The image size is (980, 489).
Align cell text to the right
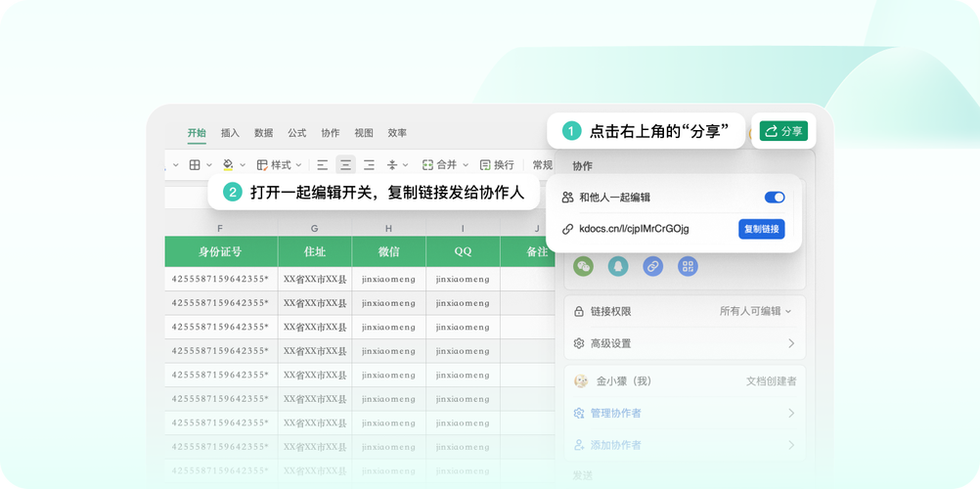point(370,165)
